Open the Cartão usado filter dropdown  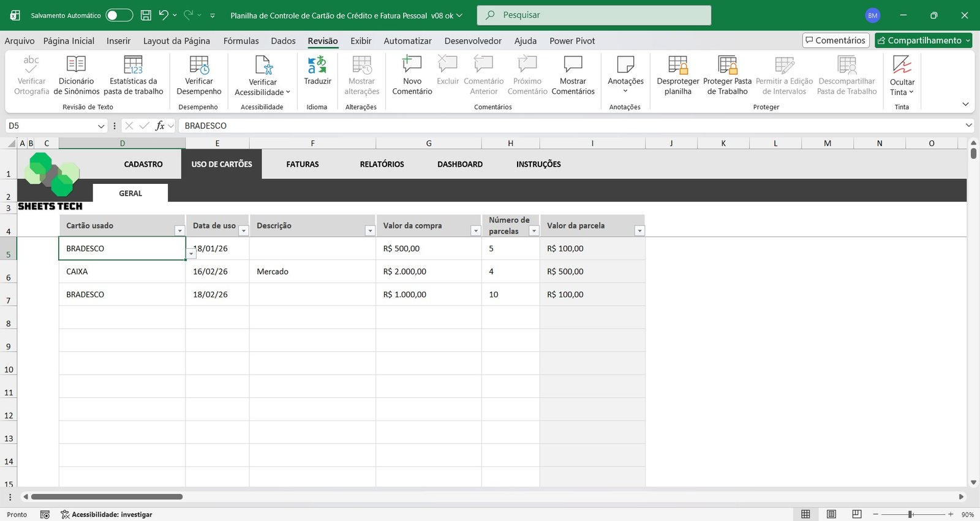pyautogui.click(x=179, y=231)
